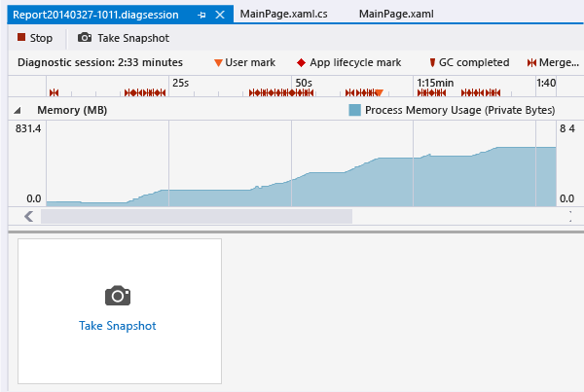Click the horizontal timeline scrollbar thumb
This screenshot has width=584, height=392.
point(197,216)
